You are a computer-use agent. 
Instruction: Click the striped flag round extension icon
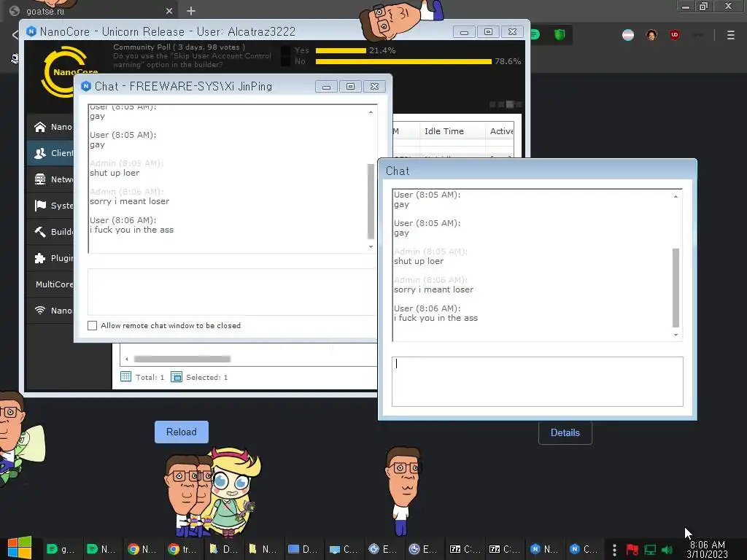click(x=628, y=35)
